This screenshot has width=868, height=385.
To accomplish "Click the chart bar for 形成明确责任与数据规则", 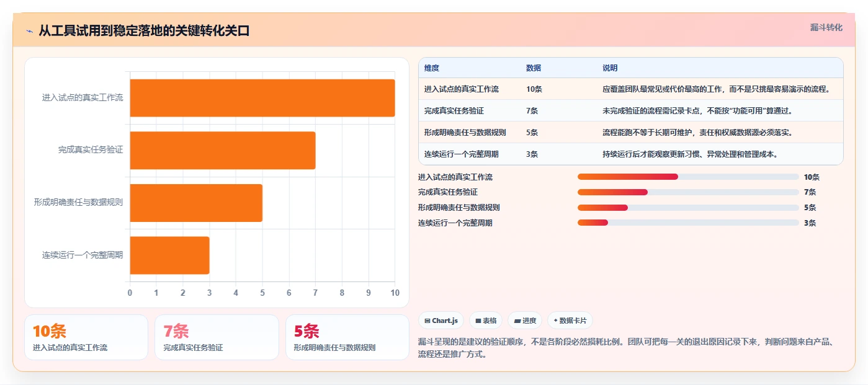I will [196, 203].
